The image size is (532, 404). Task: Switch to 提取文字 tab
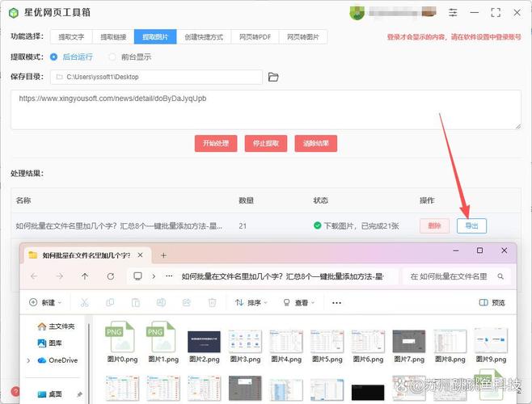71,37
